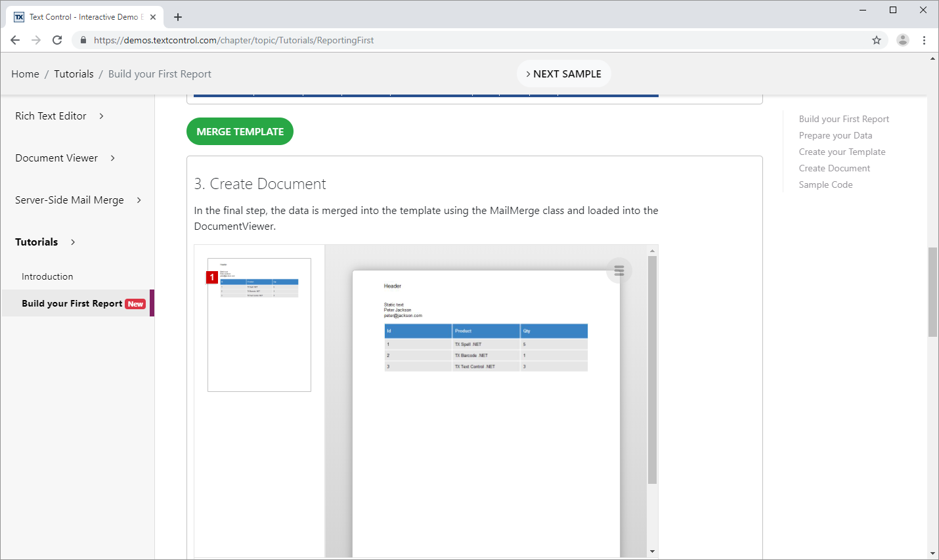Jump to Create Document section
Viewport: 939px width, 560px height.
click(x=834, y=168)
